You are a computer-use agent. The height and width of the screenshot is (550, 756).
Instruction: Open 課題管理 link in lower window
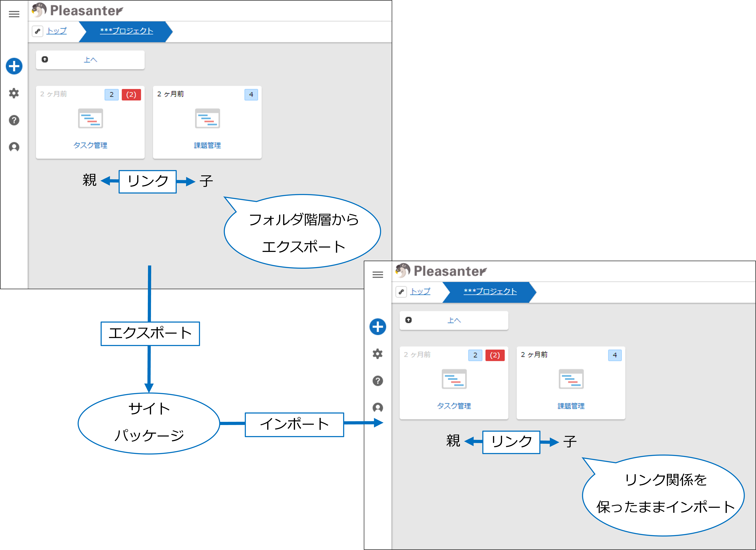click(571, 406)
